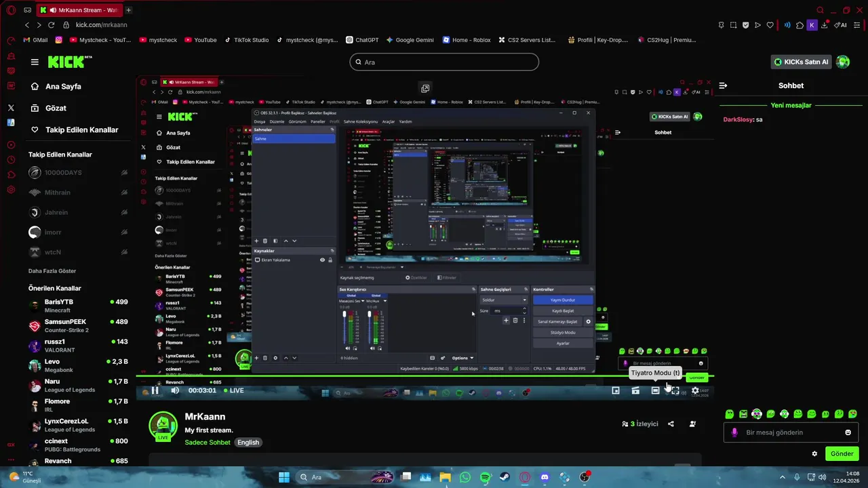Open the emoji picker in chat input
The height and width of the screenshot is (488, 868).
pyautogui.click(x=848, y=432)
